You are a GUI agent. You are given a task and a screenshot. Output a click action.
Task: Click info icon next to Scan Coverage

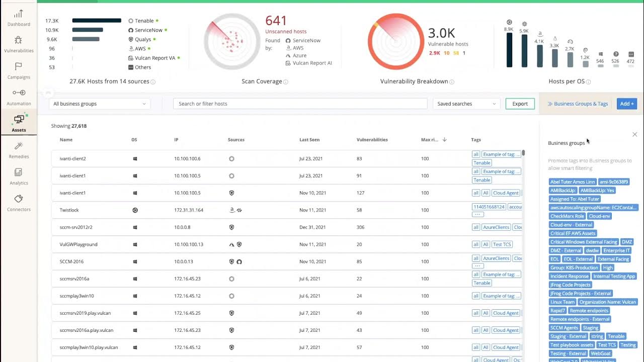(286, 82)
